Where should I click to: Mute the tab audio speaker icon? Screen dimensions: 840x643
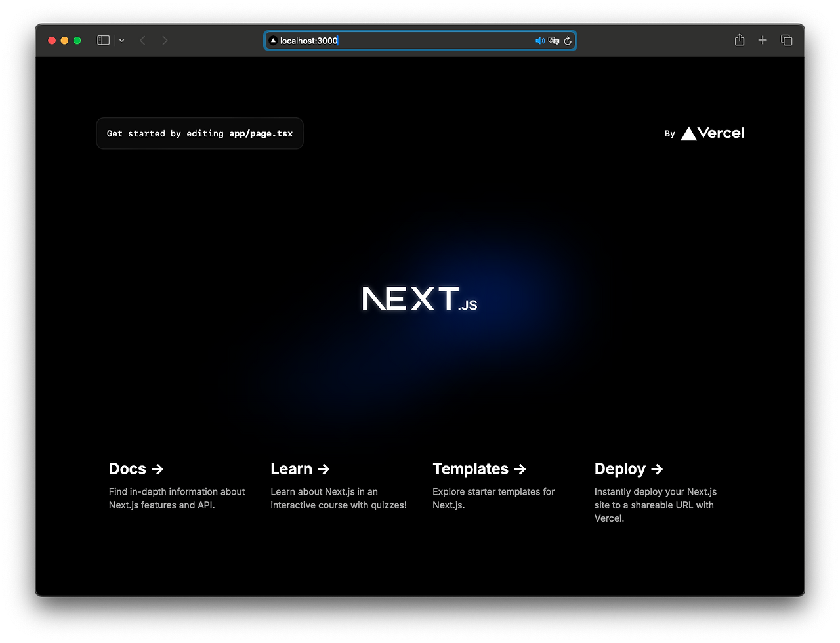click(539, 41)
